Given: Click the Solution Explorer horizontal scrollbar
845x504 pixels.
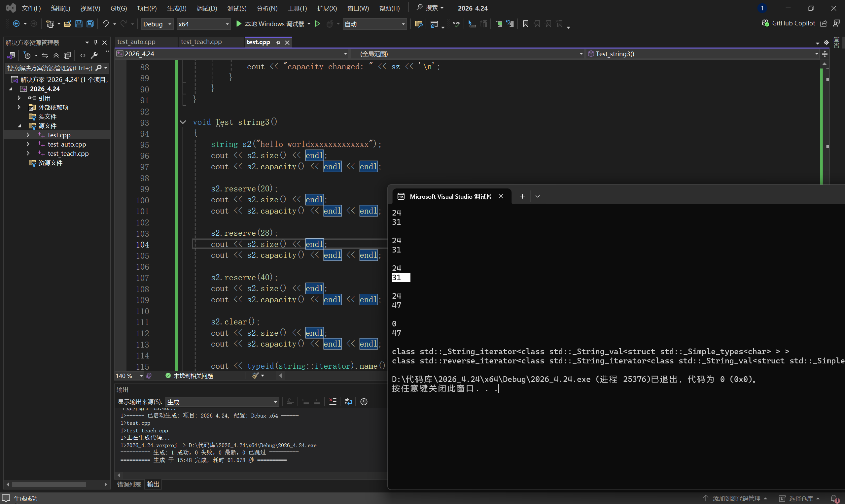Looking at the screenshot, I should click(x=49, y=484).
